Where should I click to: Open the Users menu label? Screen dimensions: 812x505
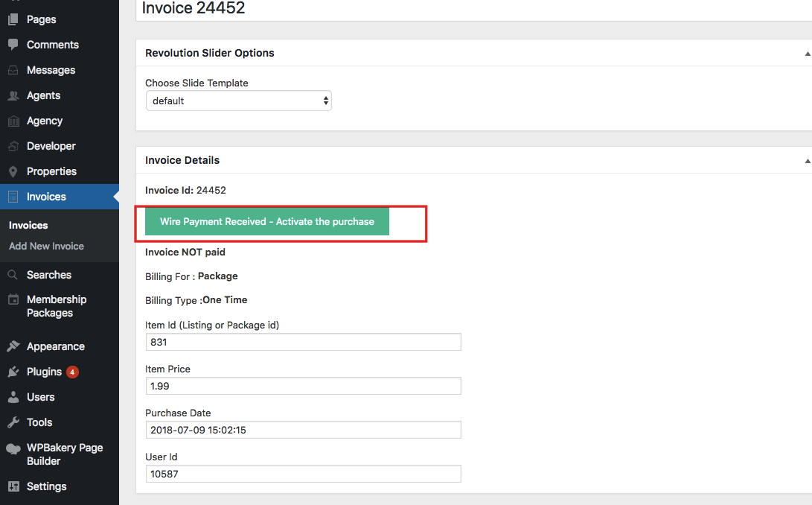coord(40,397)
